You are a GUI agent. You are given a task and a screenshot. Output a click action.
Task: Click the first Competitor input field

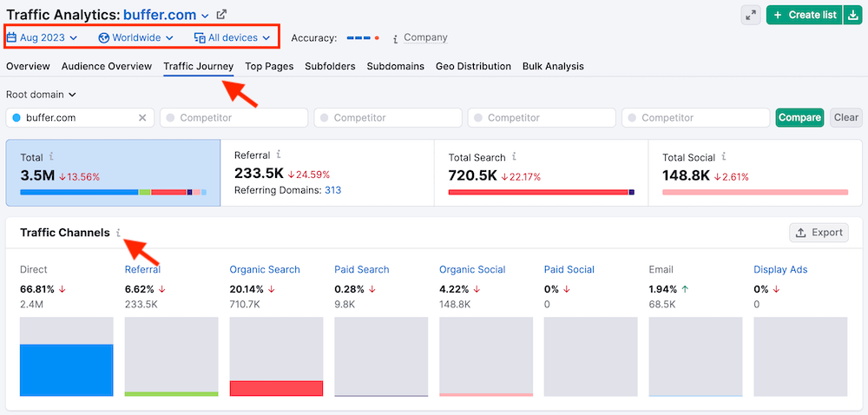pos(234,118)
